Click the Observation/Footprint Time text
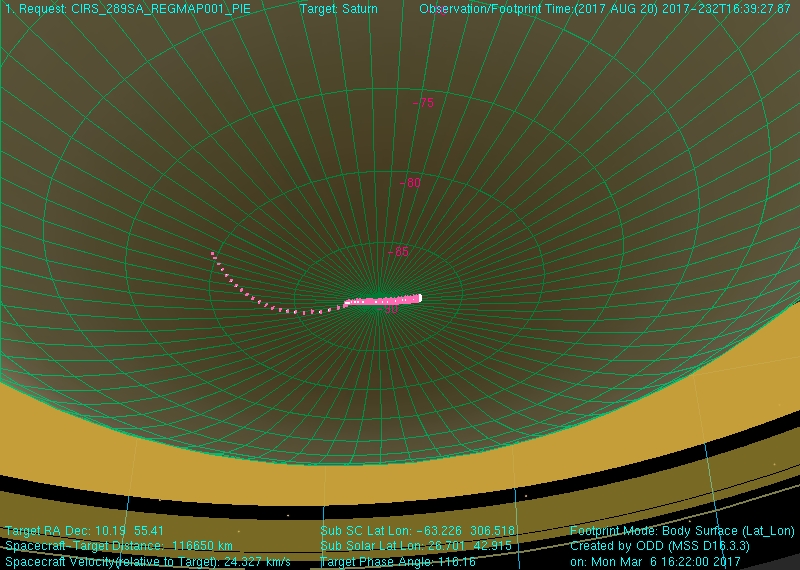 coord(605,9)
